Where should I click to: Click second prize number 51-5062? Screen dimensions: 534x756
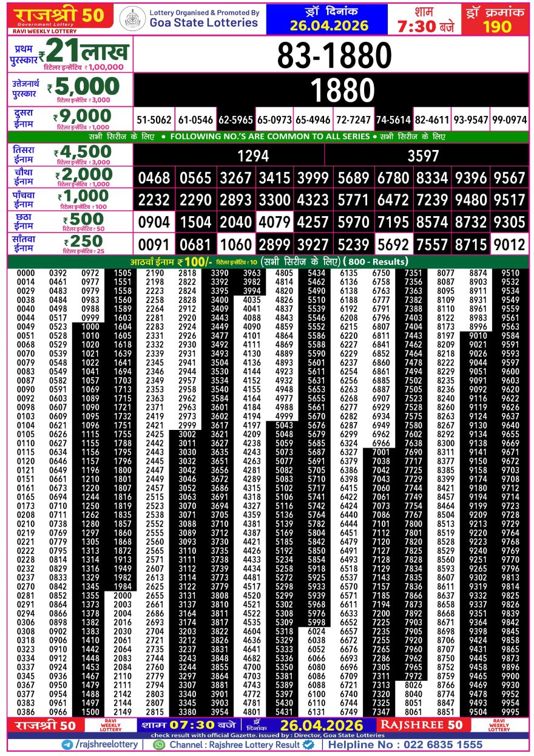[154, 120]
